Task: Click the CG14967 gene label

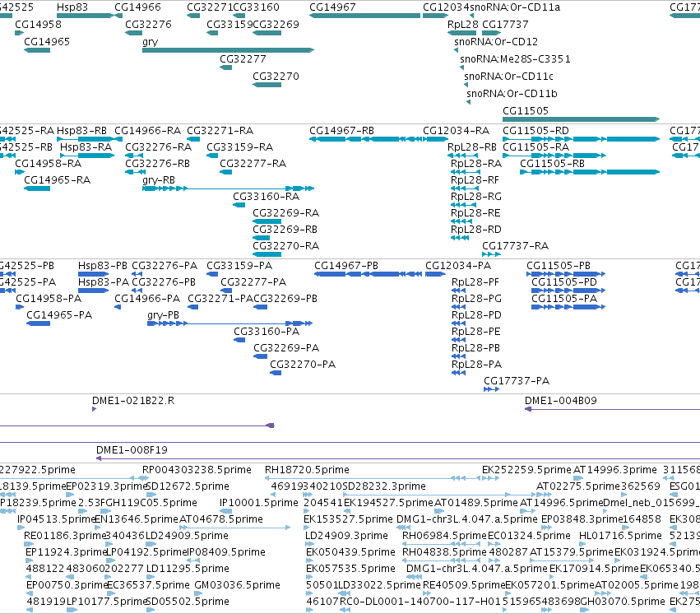Action: point(332,7)
